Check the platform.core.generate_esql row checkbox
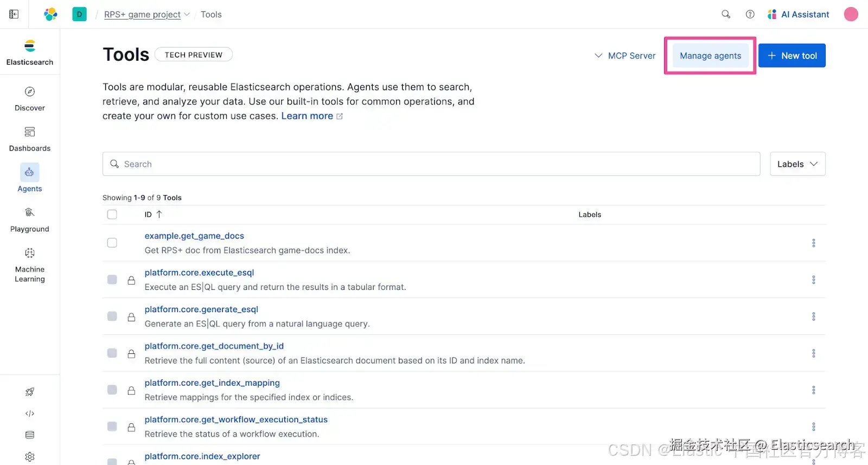 click(112, 317)
